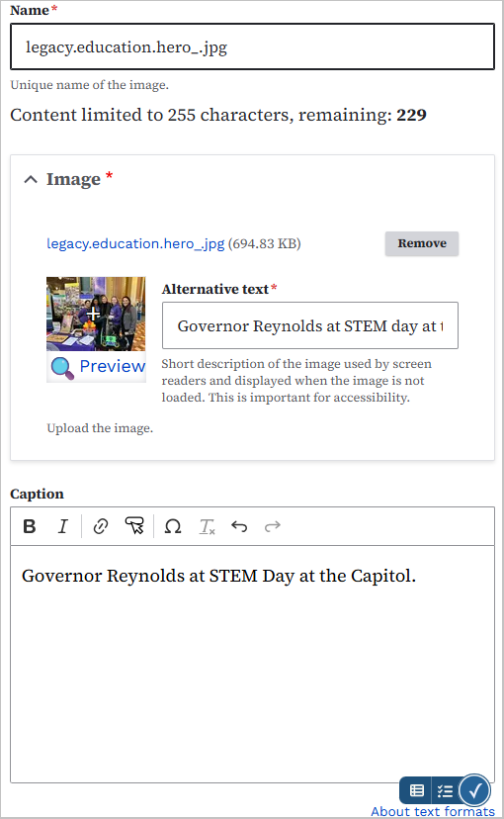Image resolution: width=504 pixels, height=819 pixels.
Task: Click the remaining characters count 229
Action: coord(411,115)
